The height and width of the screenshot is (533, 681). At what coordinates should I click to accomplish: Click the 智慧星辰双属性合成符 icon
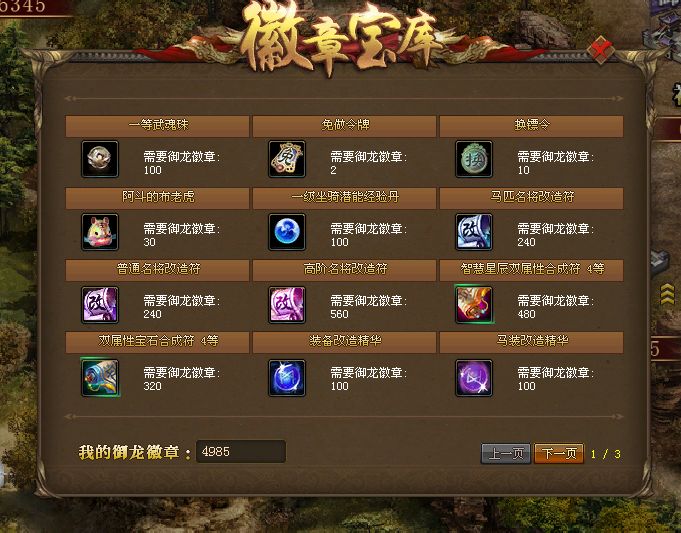click(x=473, y=305)
